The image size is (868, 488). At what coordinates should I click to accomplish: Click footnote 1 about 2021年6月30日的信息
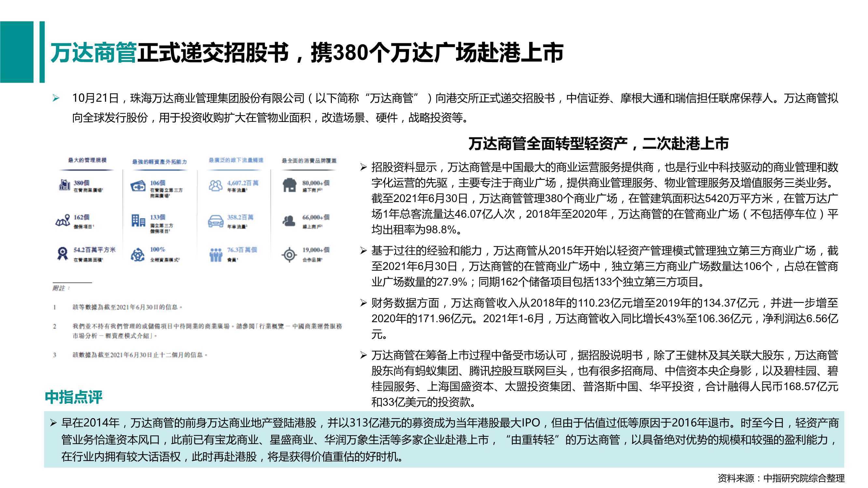click(118, 307)
